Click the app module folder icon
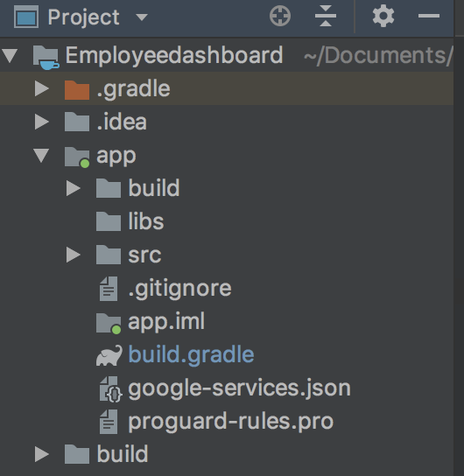This screenshot has height=476, width=464. pyautogui.click(x=77, y=157)
